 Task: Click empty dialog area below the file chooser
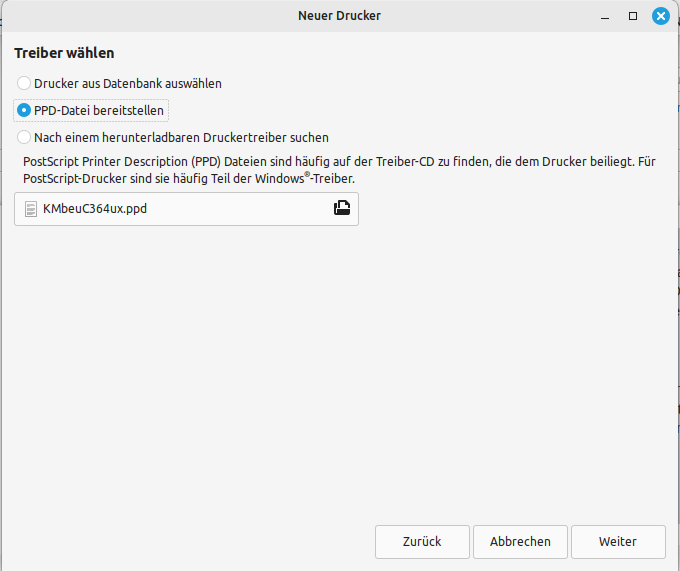[x=340, y=369]
